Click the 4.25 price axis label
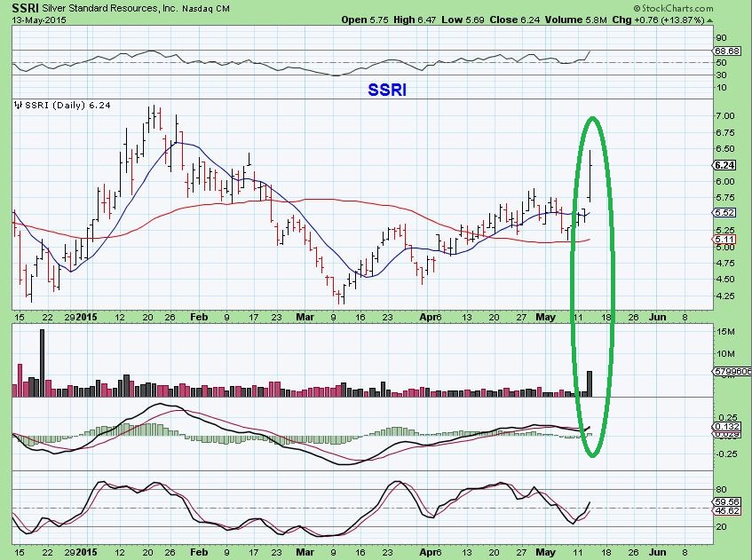 click(x=724, y=296)
